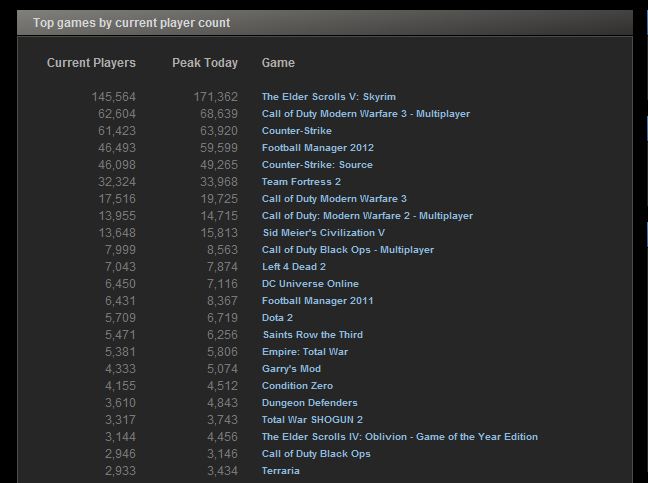Open Garry's Mod link
The image size is (648, 483).
click(291, 369)
